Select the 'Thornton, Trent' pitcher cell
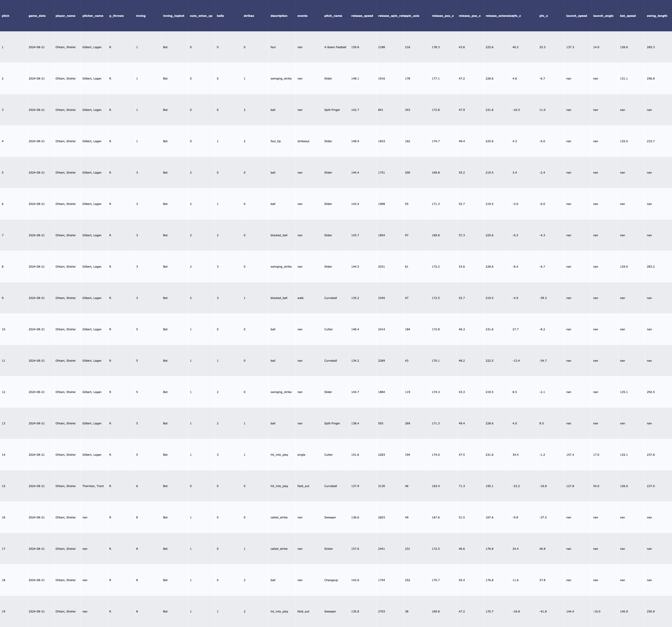The height and width of the screenshot is (627, 672). pos(93,486)
